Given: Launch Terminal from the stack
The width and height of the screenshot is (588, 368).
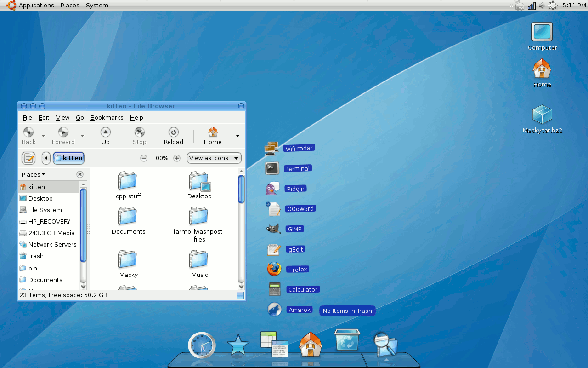Looking at the screenshot, I should (272, 168).
